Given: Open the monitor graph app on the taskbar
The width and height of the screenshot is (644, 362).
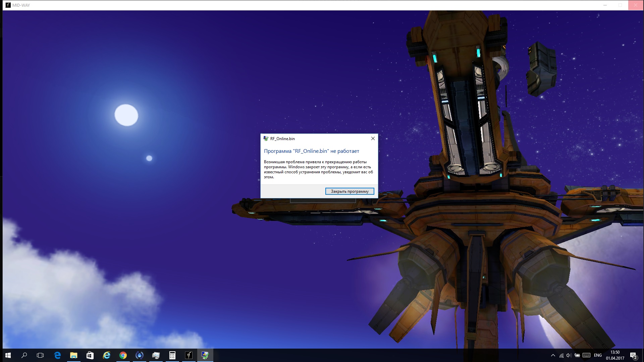Looking at the screenshot, I should coord(156,355).
